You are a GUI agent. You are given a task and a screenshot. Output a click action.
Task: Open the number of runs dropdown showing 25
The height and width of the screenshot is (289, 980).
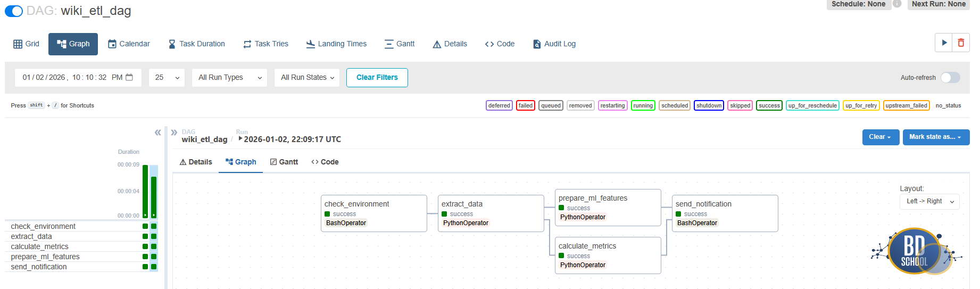pyautogui.click(x=167, y=78)
